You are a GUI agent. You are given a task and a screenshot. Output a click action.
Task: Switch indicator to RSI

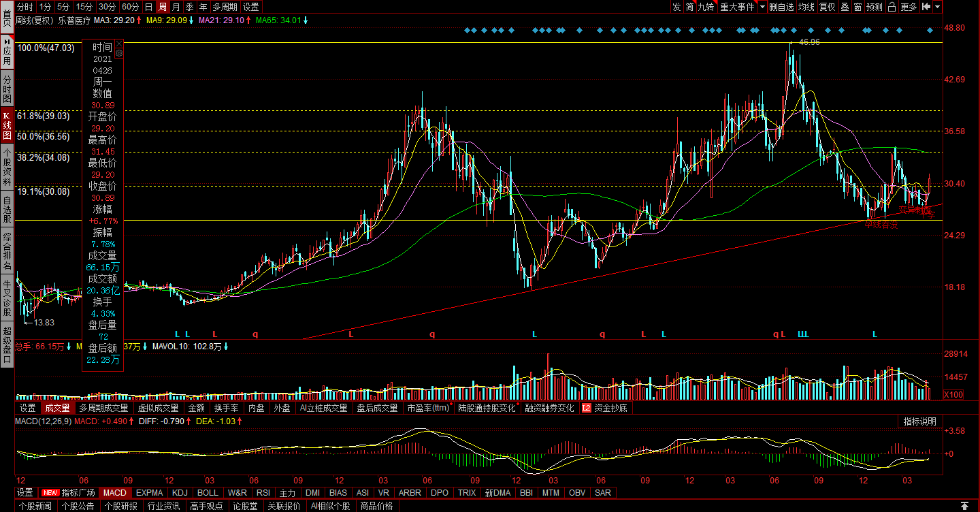coord(263,492)
